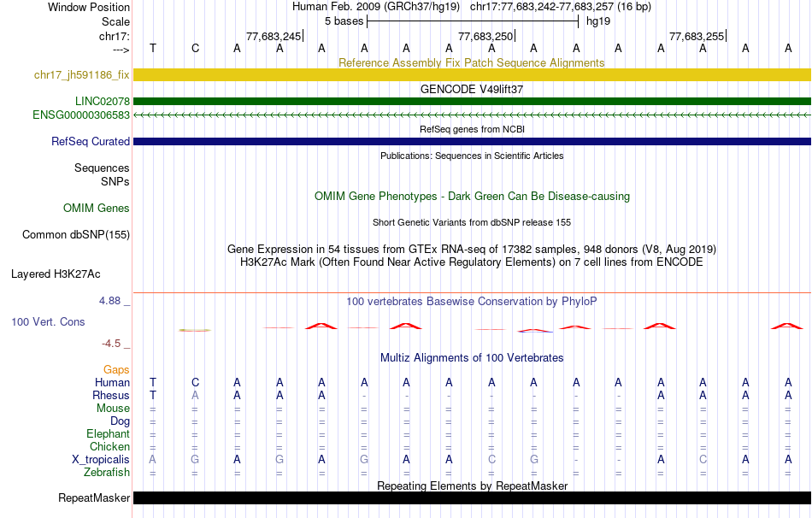Click the Dog species label
The height and width of the screenshot is (518, 812).
121,421
